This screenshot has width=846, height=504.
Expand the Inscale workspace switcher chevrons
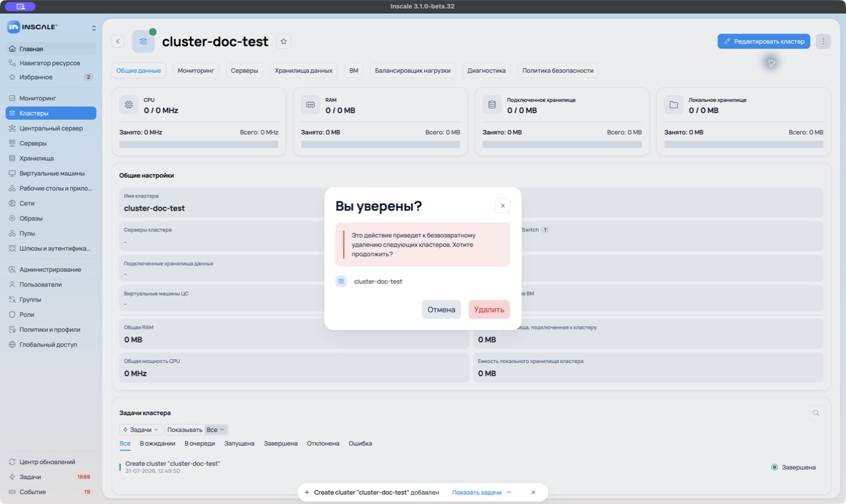(x=93, y=28)
